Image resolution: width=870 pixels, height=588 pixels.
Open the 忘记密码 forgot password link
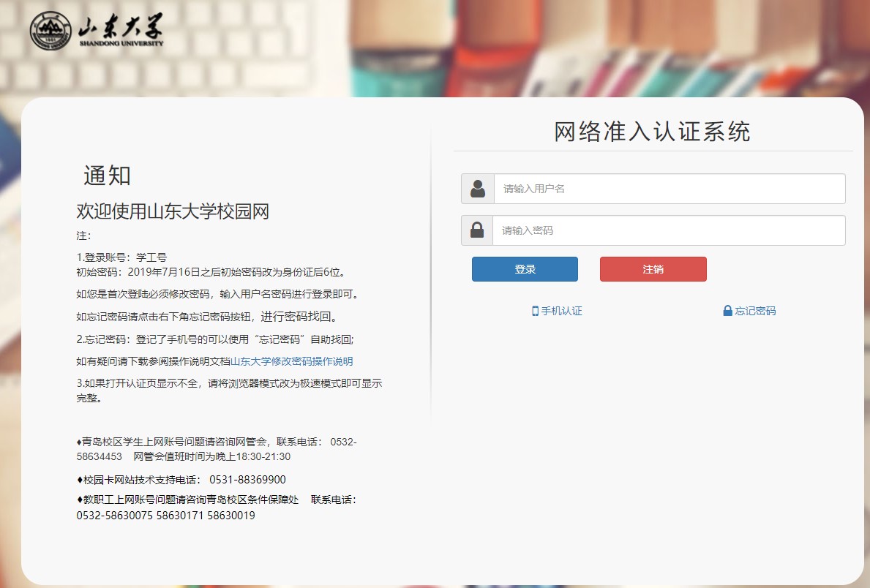click(x=755, y=311)
